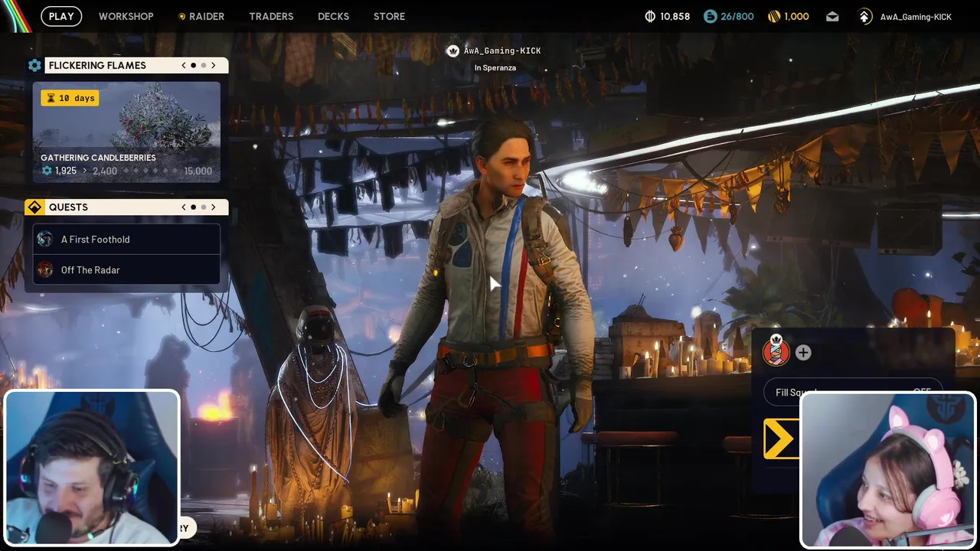This screenshot has height=551, width=980.
Task: Go to the DECKS tab
Action: [x=333, y=16]
